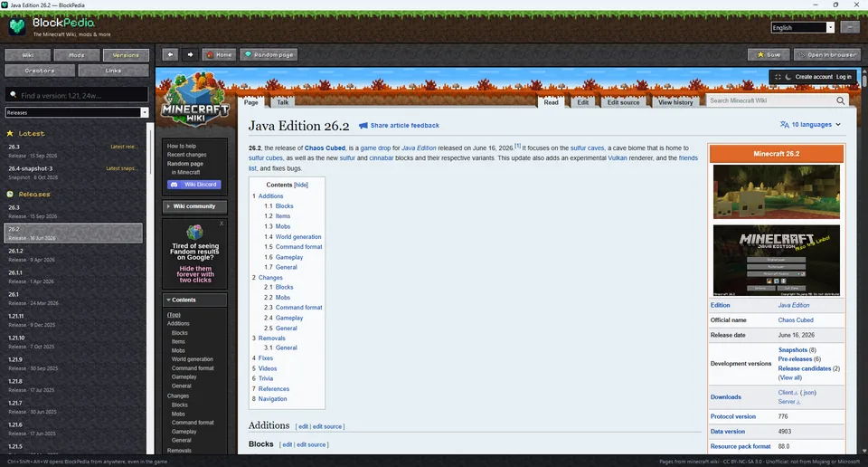Open the View history tab
868x467 pixels.
point(675,102)
